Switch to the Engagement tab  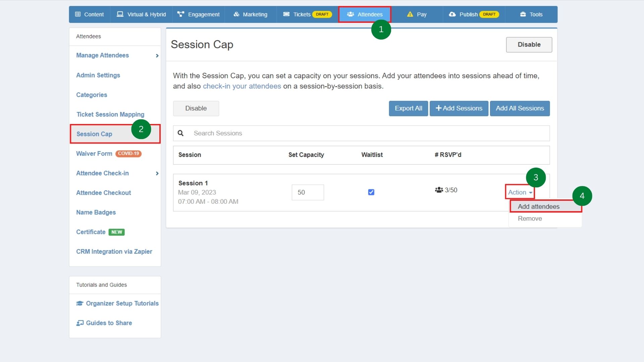[x=203, y=14]
